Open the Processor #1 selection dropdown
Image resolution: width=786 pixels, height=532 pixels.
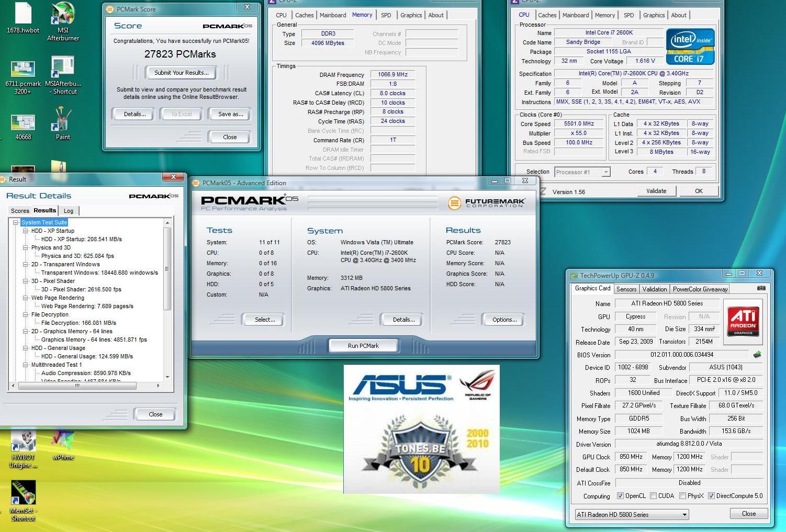582,172
